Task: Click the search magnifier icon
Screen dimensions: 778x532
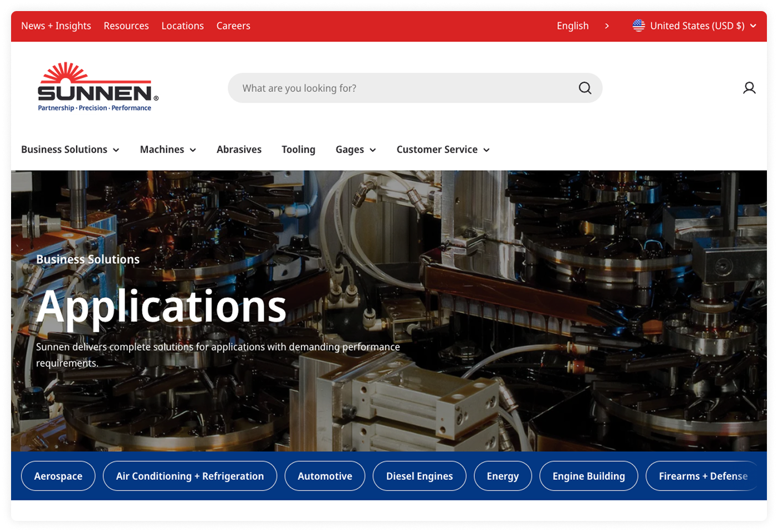Action: pyautogui.click(x=585, y=88)
